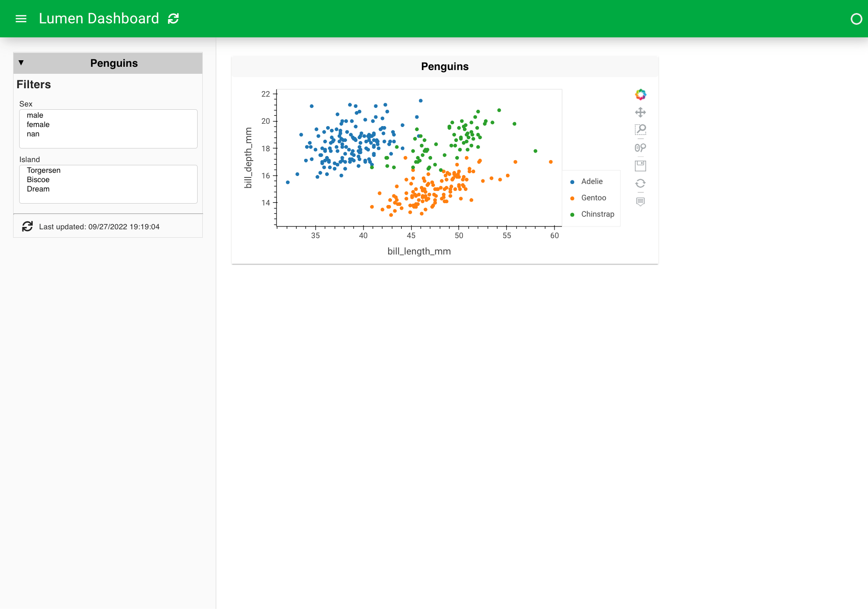This screenshot has width=868, height=615.
Task: Reset the plot view
Action: [640, 183]
